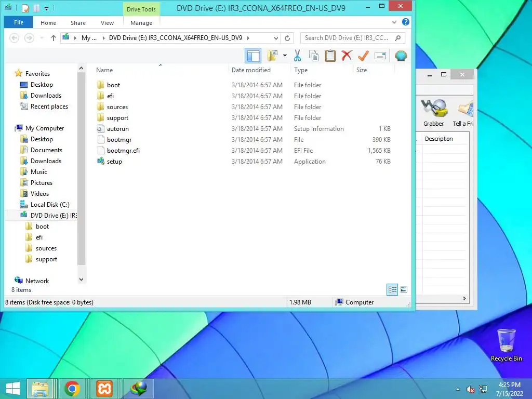532x399 pixels.
Task: Toggle the navigation pane layout button
Action: 253,56
